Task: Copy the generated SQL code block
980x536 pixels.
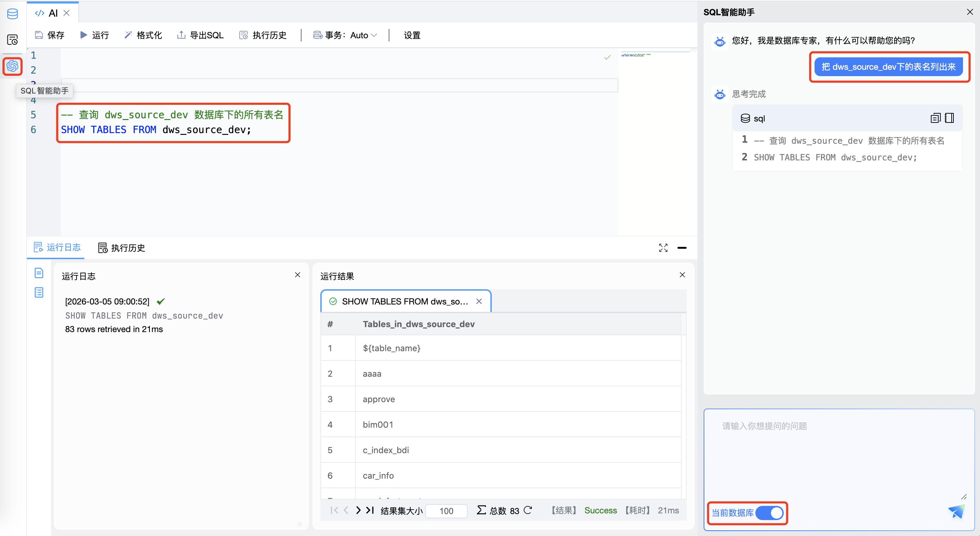Action: tap(935, 118)
